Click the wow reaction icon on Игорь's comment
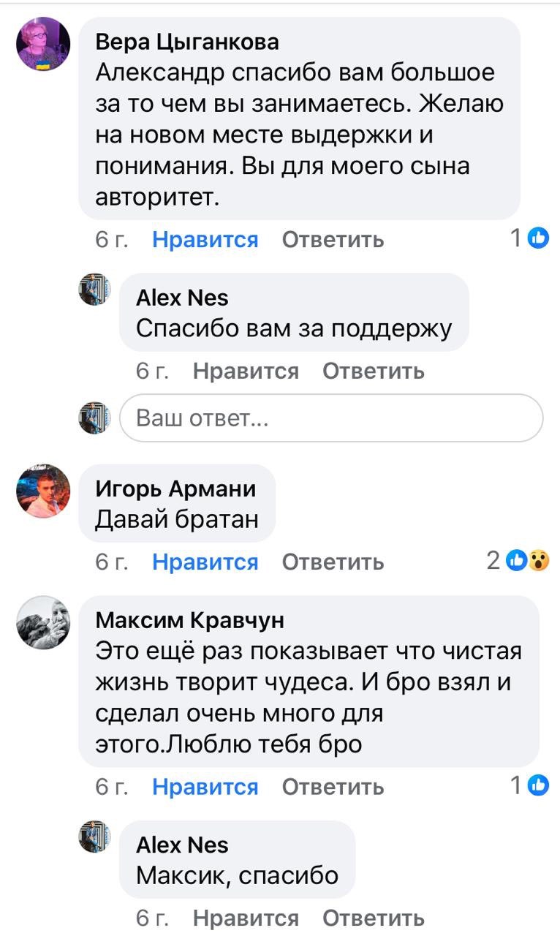 (539, 559)
